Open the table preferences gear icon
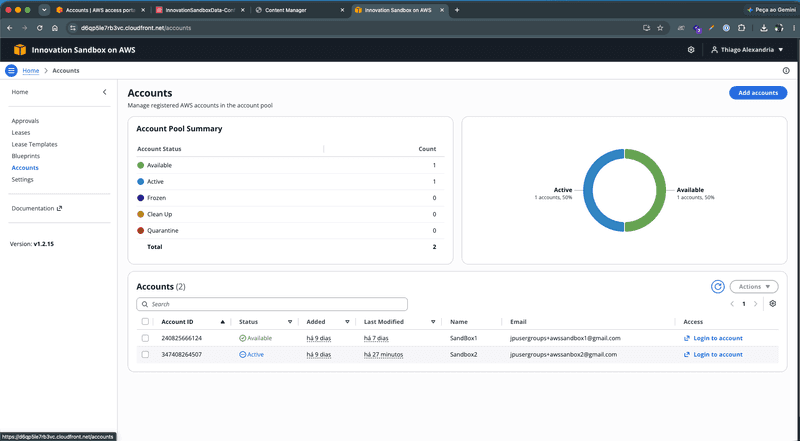 click(772, 304)
